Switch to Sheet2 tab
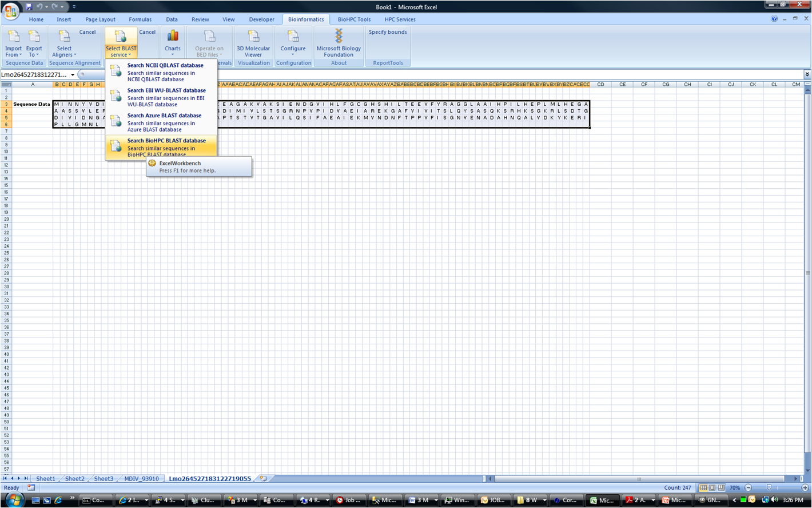This screenshot has width=812, height=508. click(x=74, y=479)
